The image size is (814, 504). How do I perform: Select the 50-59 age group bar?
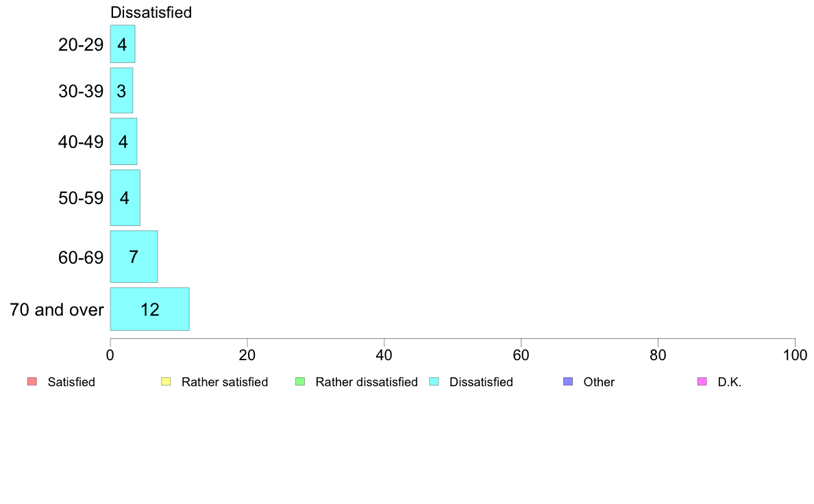click(x=125, y=198)
